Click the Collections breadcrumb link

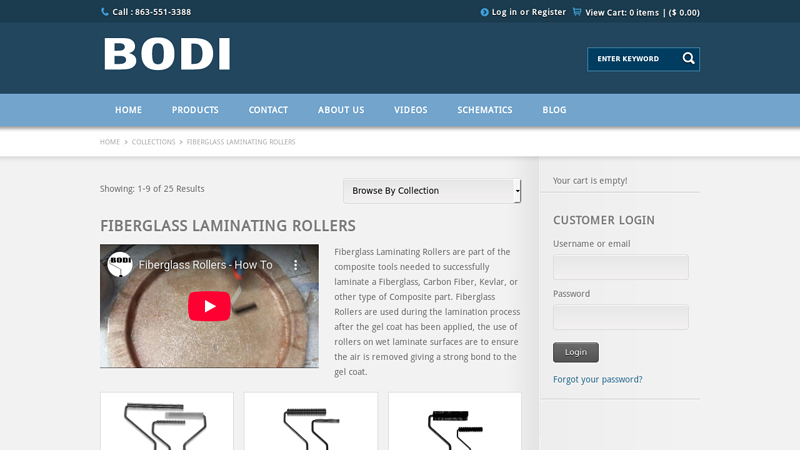click(154, 142)
